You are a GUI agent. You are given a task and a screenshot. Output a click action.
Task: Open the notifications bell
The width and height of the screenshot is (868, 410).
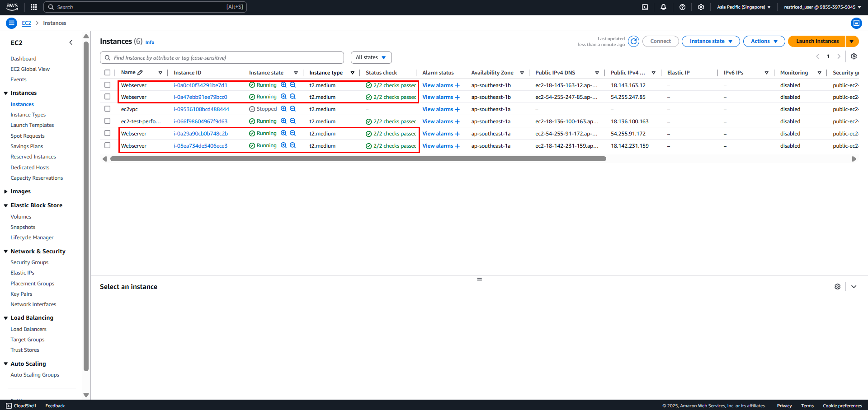pyautogui.click(x=663, y=7)
